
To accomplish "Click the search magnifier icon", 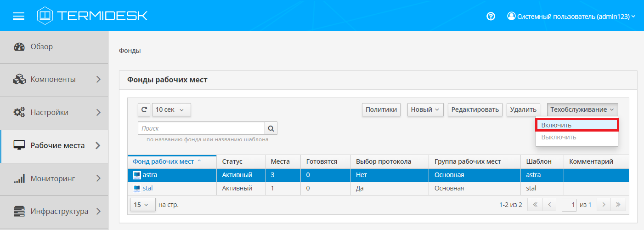I will [271, 128].
